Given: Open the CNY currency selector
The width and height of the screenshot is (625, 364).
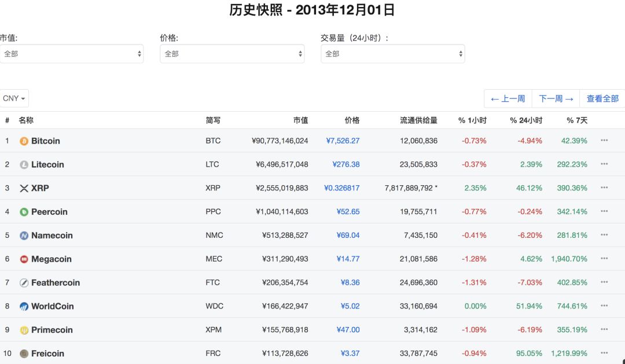Looking at the screenshot, I should click(x=14, y=98).
